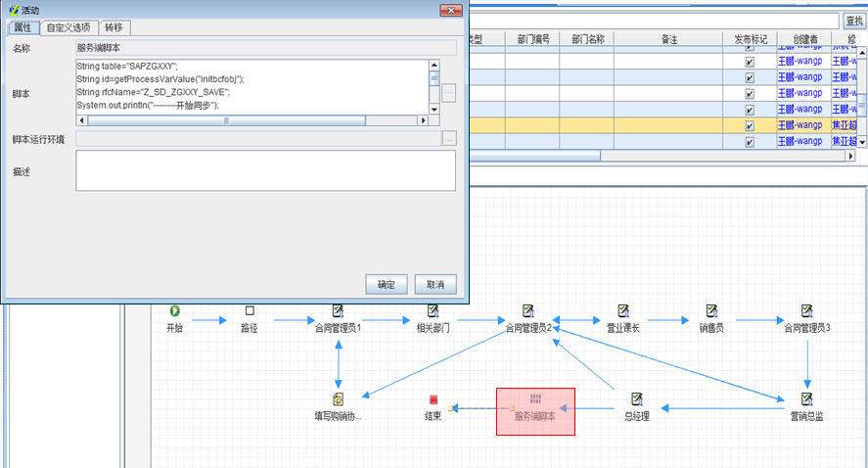Click into the 描述 description text area
Viewport: 868px width, 468px height.
click(x=265, y=170)
